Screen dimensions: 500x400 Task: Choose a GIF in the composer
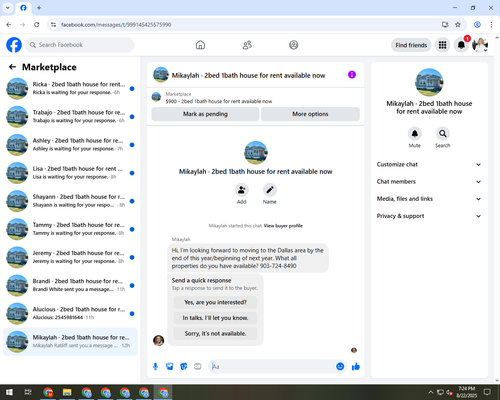[198, 367]
